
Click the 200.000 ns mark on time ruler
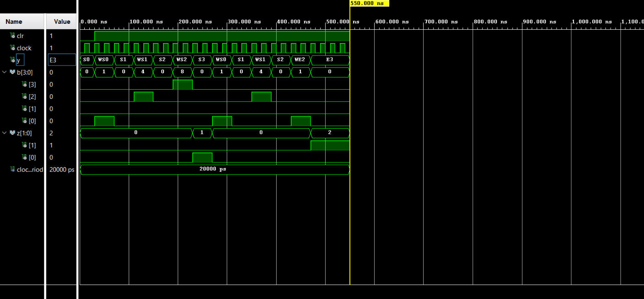pyautogui.click(x=196, y=22)
